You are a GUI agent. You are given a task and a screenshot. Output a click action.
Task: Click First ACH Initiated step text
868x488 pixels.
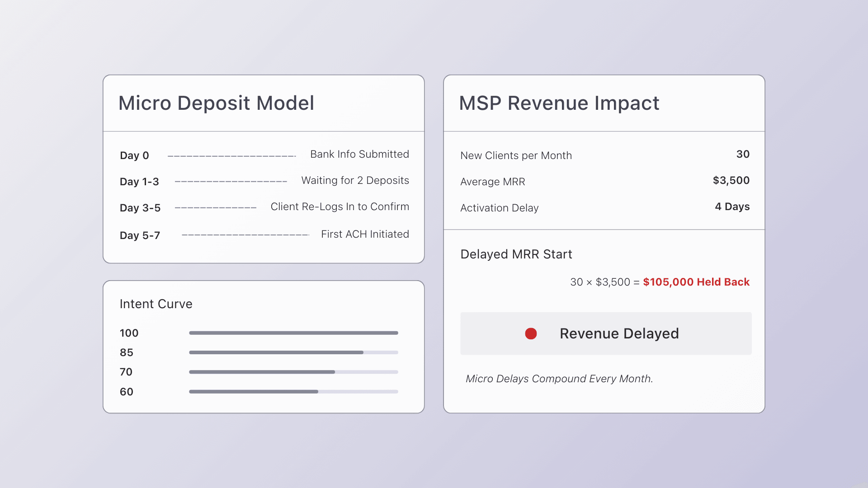(x=365, y=234)
